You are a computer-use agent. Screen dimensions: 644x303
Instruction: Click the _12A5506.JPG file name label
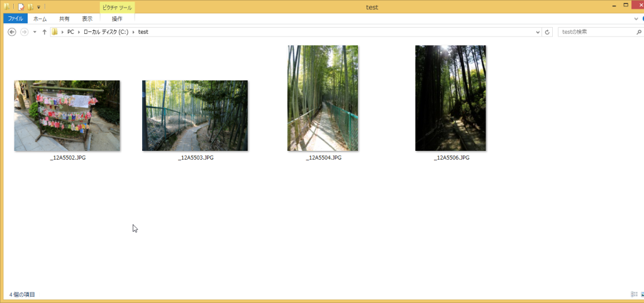pos(452,158)
